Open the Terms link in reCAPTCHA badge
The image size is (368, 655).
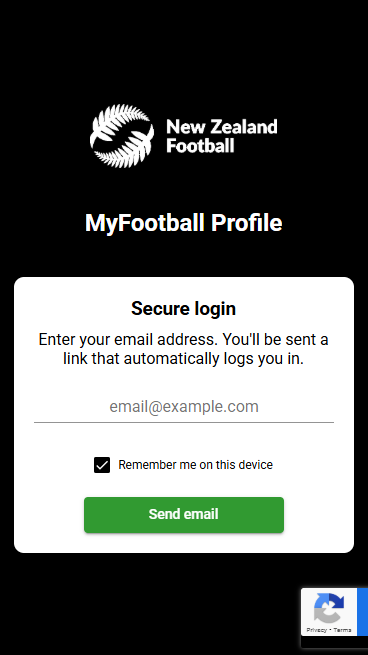tap(343, 630)
